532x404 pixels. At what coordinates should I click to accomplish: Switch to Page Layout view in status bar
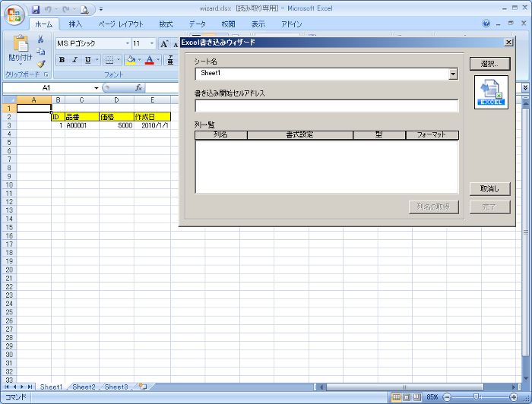(407, 397)
